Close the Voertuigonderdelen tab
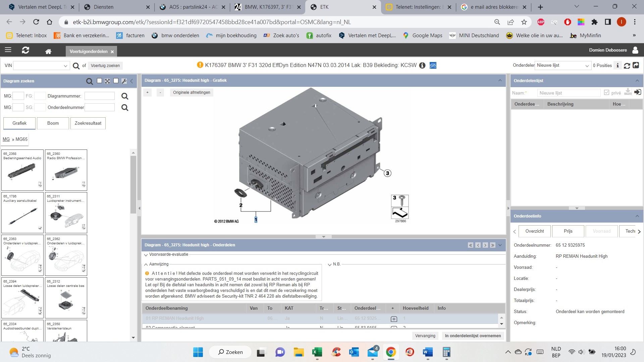This screenshot has width=644, height=362. pyautogui.click(x=112, y=52)
